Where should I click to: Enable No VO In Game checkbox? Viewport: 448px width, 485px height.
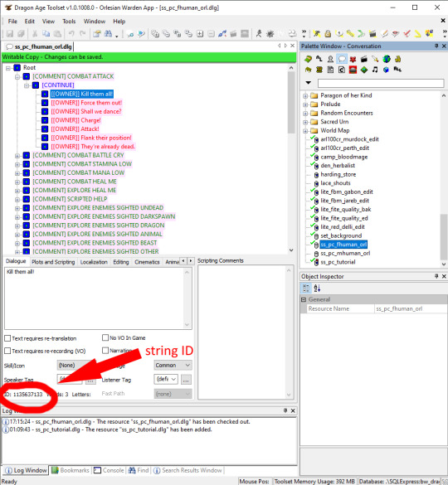click(x=105, y=337)
